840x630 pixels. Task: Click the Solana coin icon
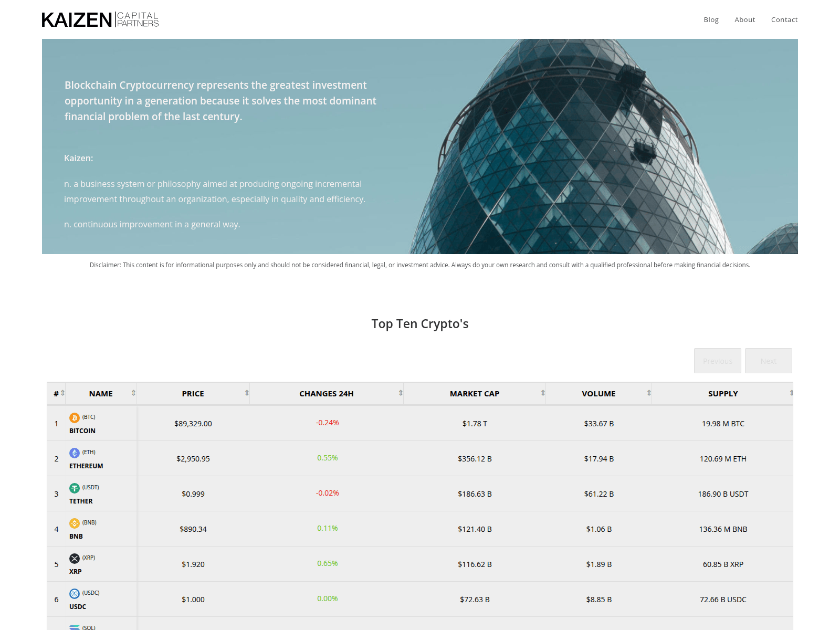(75, 627)
